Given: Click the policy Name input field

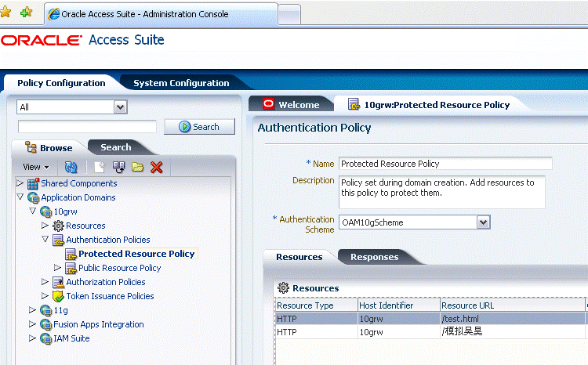Looking at the screenshot, I should [445, 164].
